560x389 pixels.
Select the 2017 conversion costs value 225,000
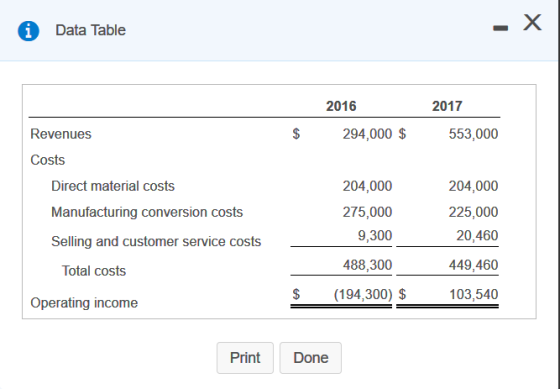pos(473,212)
